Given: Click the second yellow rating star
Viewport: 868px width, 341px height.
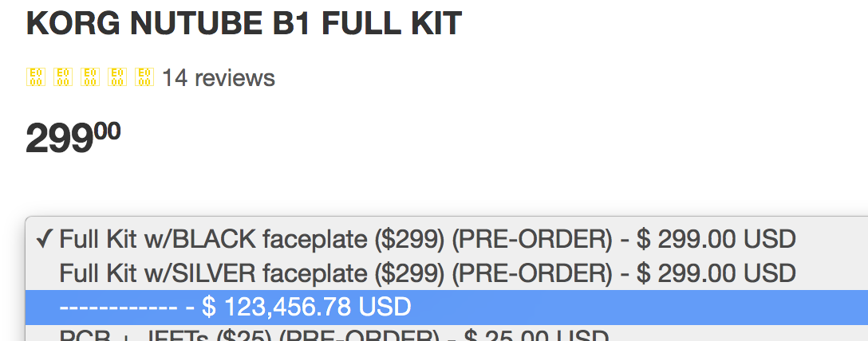Looking at the screenshot, I should 62,76.
